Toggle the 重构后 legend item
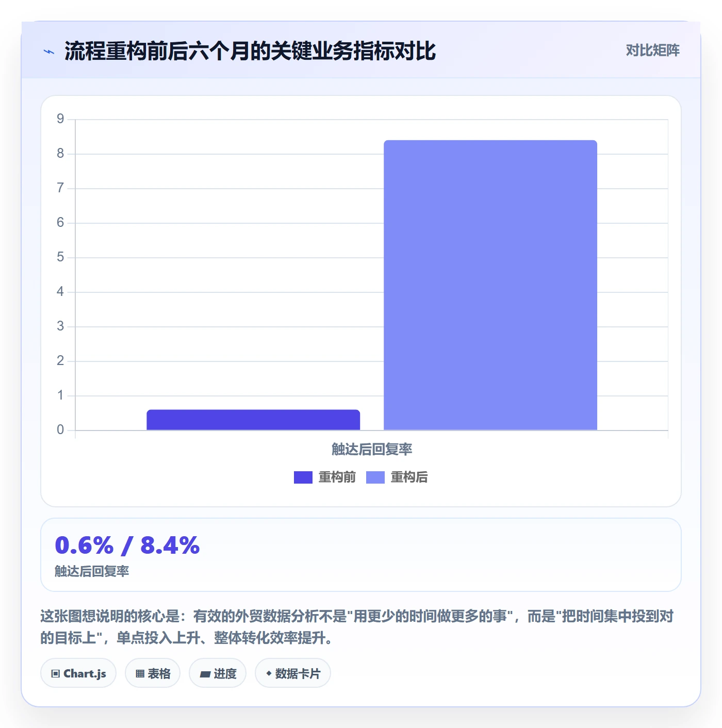 397,477
